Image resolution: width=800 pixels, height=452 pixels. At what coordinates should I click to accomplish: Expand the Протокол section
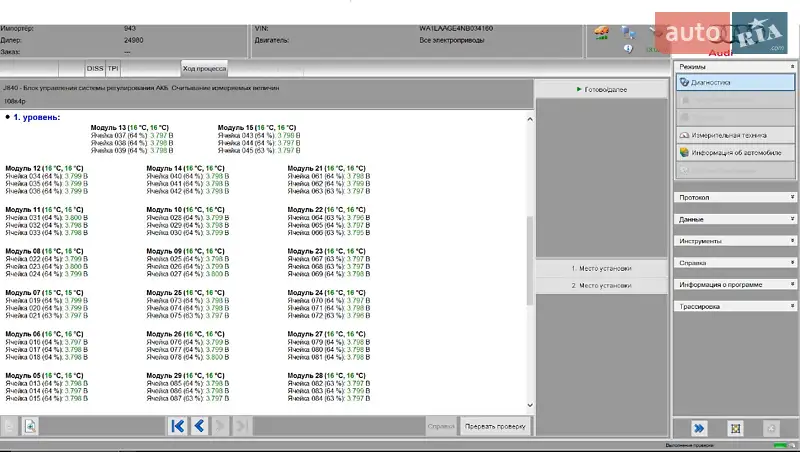tap(735, 197)
